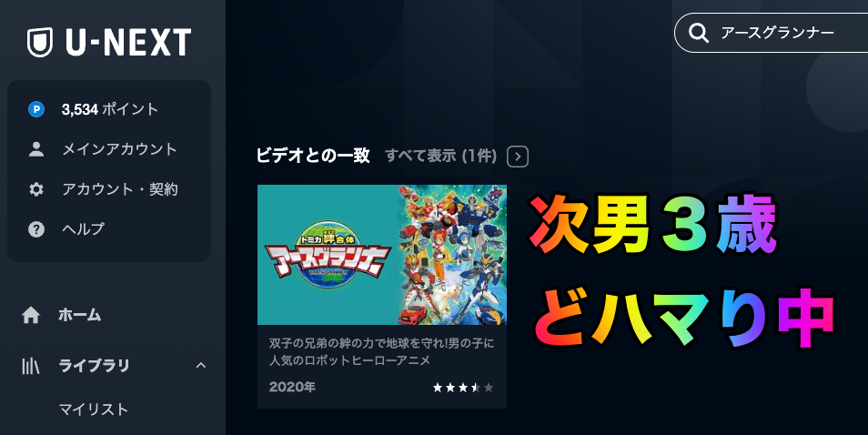Open the アースグランナー video thumbnail
Screen dimensions: 868x435
[x=382, y=255]
